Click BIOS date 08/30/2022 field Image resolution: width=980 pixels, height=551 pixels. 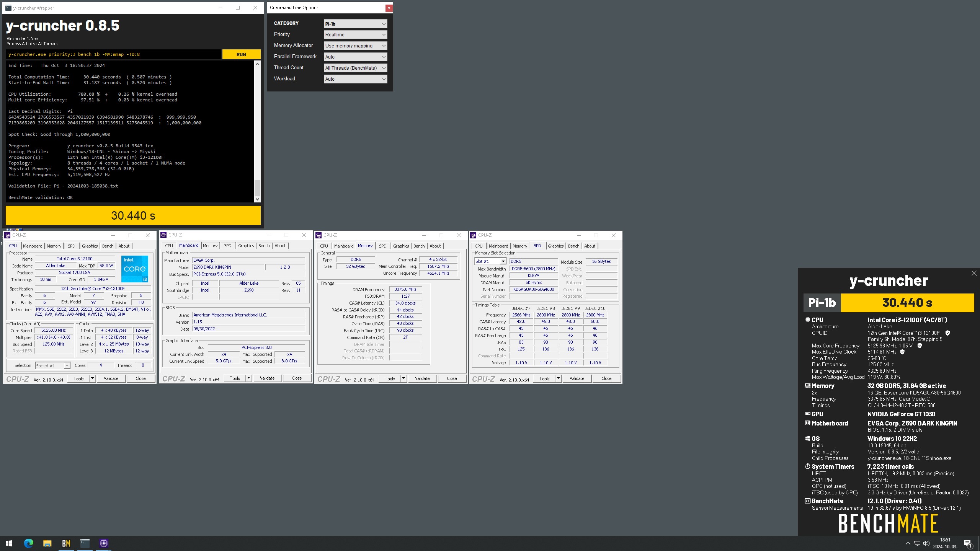pos(248,329)
